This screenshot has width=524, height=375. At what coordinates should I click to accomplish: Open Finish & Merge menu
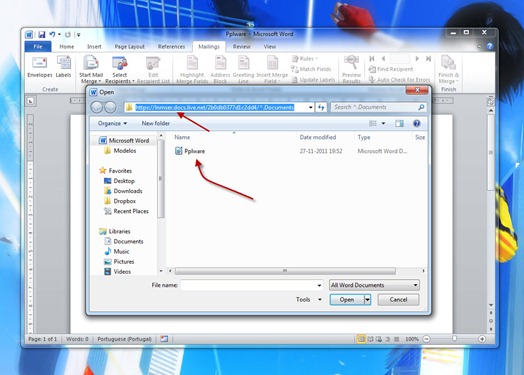coord(448,70)
